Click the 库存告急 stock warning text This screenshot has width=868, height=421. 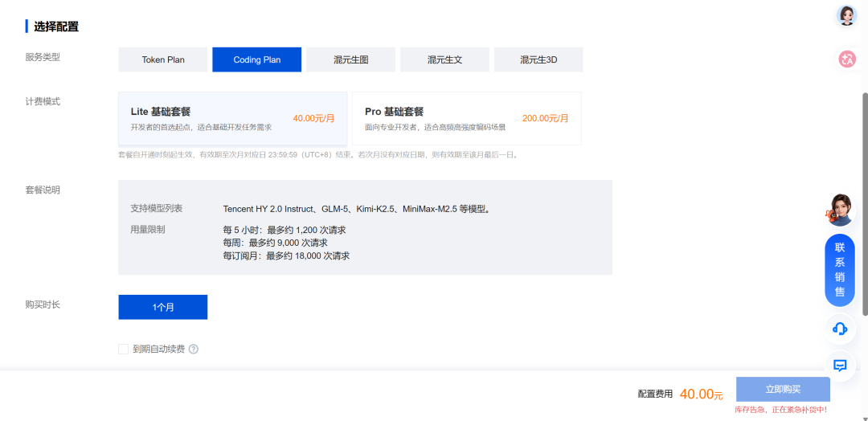pyautogui.click(x=781, y=410)
